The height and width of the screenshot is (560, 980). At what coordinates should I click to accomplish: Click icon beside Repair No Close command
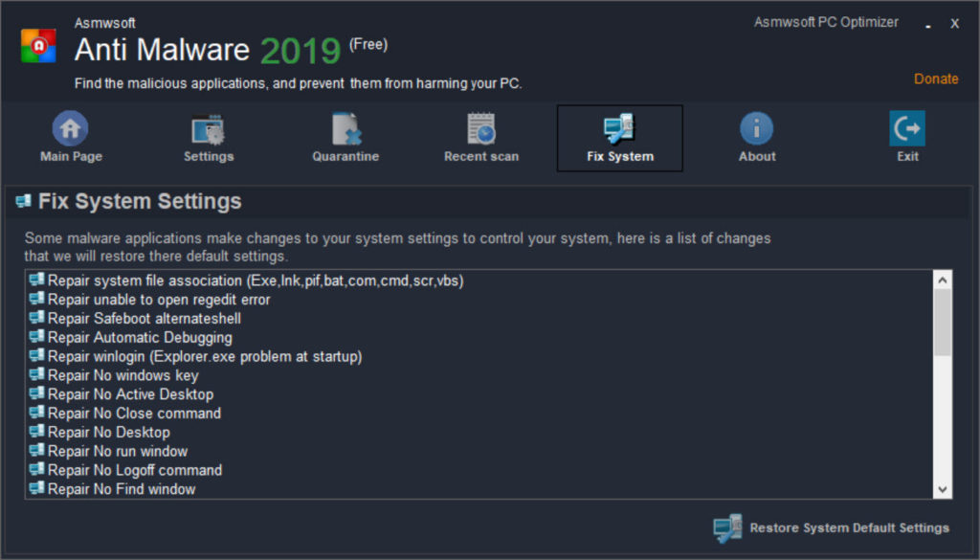pyautogui.click(x=37, y=412)
